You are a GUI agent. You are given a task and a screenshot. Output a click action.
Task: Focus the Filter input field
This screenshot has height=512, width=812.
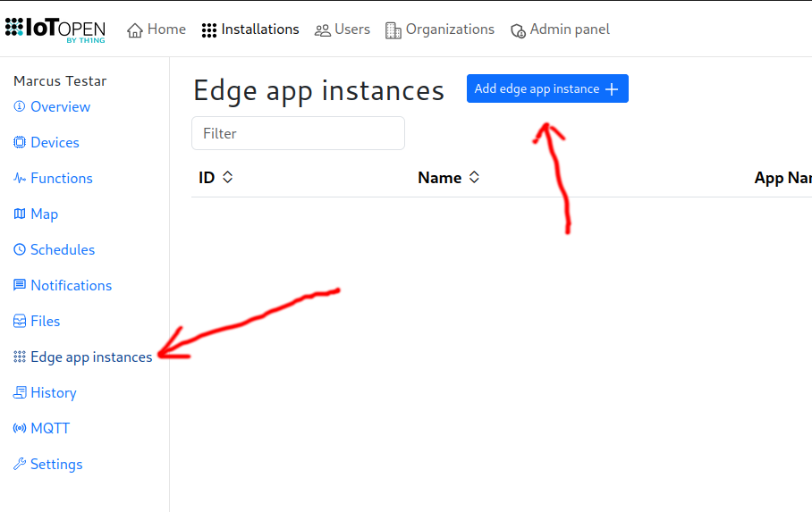pyautogui.click(x=299, y=133)
